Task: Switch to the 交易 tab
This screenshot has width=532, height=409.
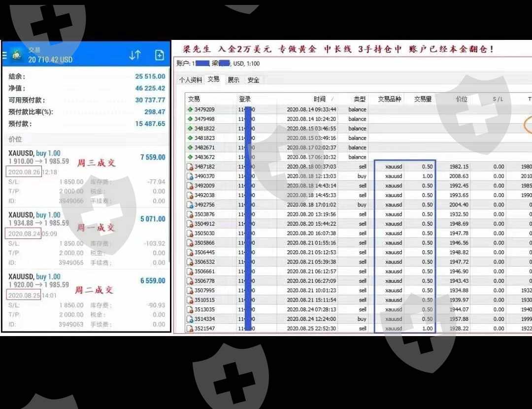Action: tap(214, 79)
